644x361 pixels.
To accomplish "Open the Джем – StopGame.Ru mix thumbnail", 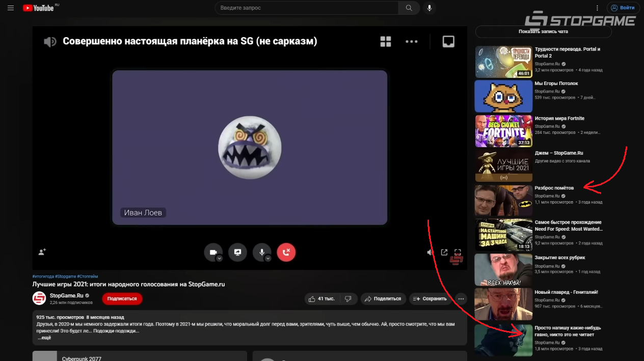I will (503, 165).
